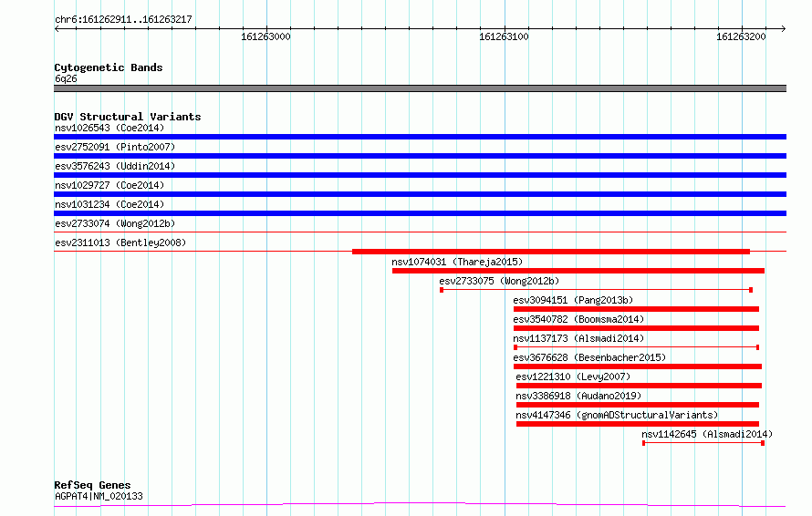Click the red bar under nsv4147346
The image size is (812, 516).
638,424
